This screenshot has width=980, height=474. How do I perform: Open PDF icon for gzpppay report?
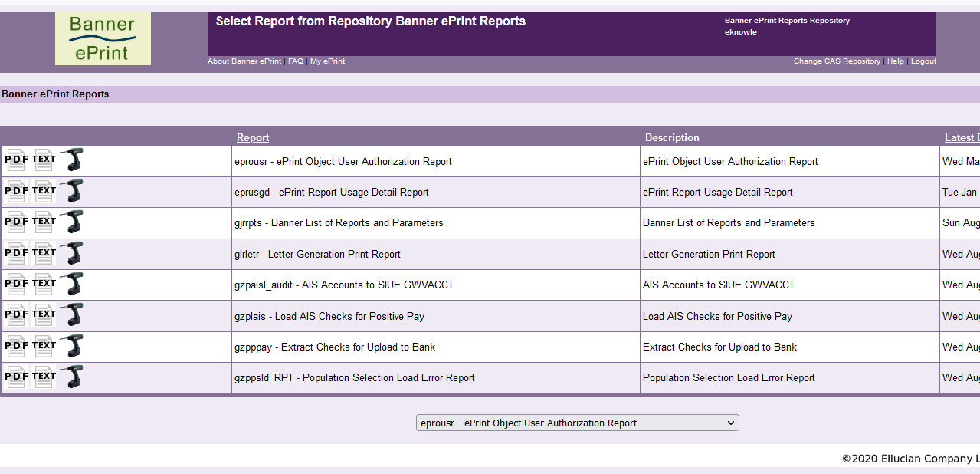tap(15, 346)
